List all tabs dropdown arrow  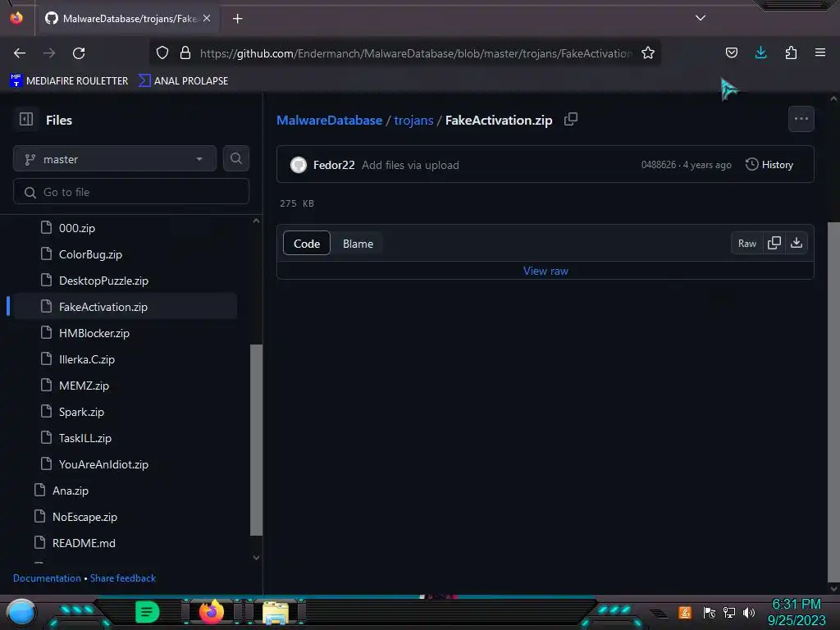coord(701,18)
